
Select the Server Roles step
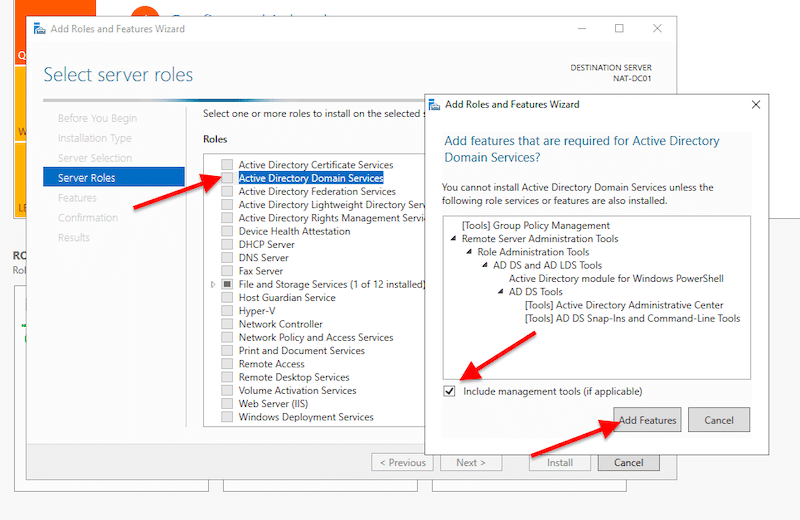click(x=114, y=178)
